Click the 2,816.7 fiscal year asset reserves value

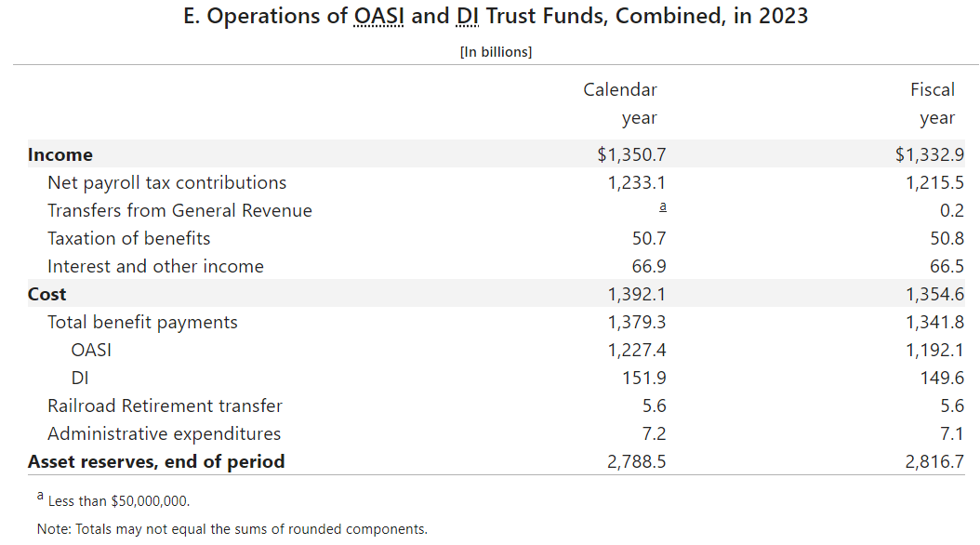pyautogui.click(x=934, y=461)
